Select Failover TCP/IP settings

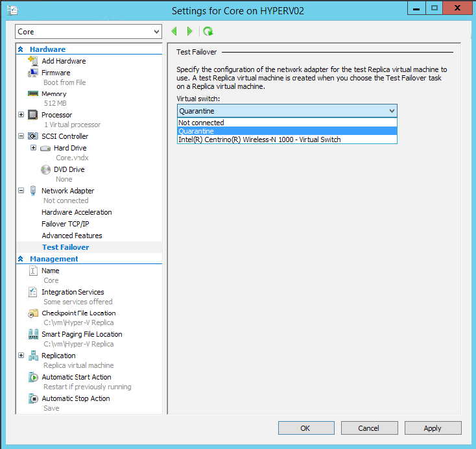coord(65,224)
